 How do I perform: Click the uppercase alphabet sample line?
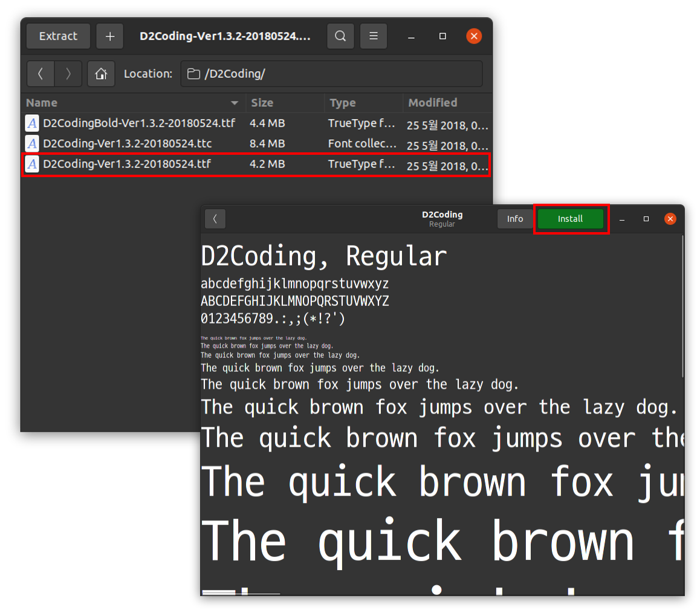tap(294, 301)
